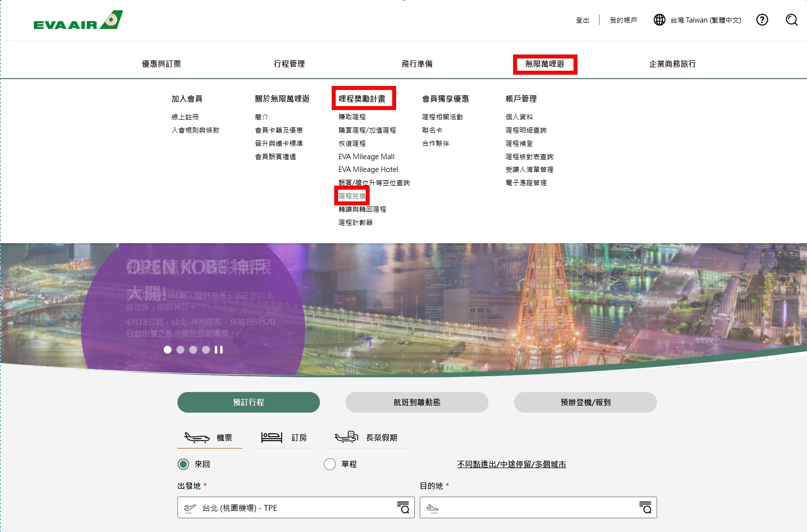Click the takeoff plane icon in departure field
807x532 pixels.
pyautogui.click(x=190, y=508)
